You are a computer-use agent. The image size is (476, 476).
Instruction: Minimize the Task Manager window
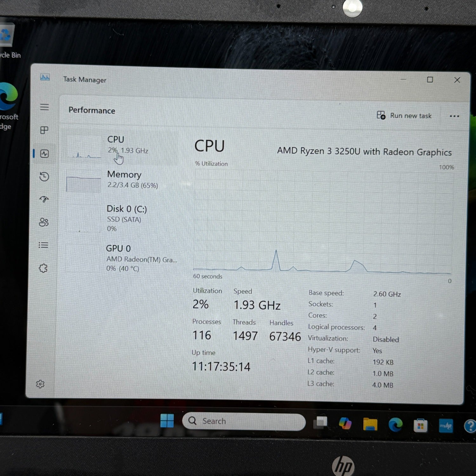(403, 79)
